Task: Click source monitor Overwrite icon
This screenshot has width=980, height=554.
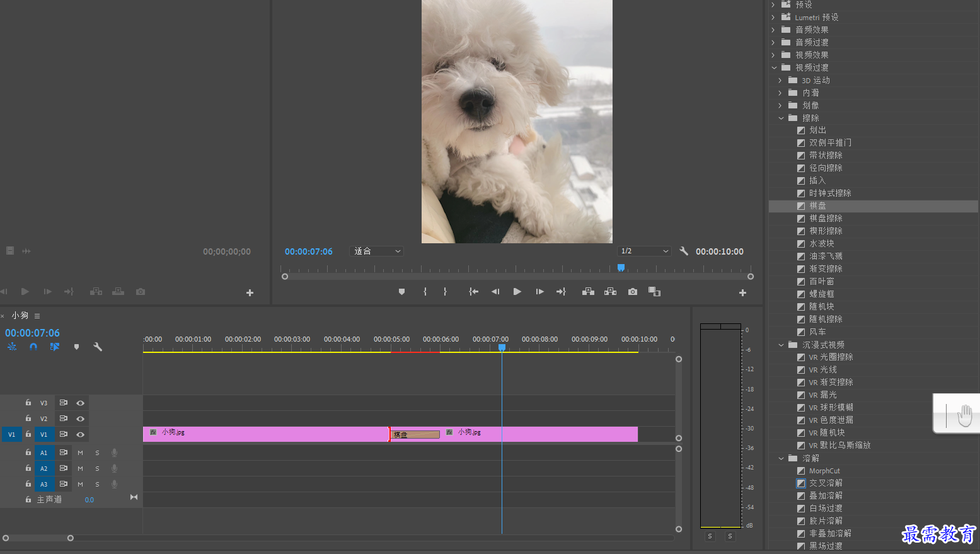Action: tap(118, 292)
